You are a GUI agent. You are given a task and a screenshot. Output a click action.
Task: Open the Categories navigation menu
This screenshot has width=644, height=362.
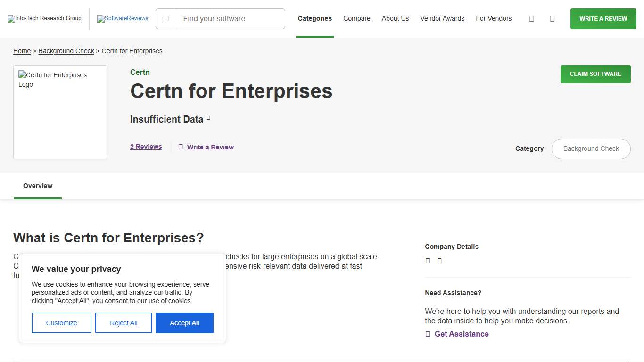(x=314, y=19)
